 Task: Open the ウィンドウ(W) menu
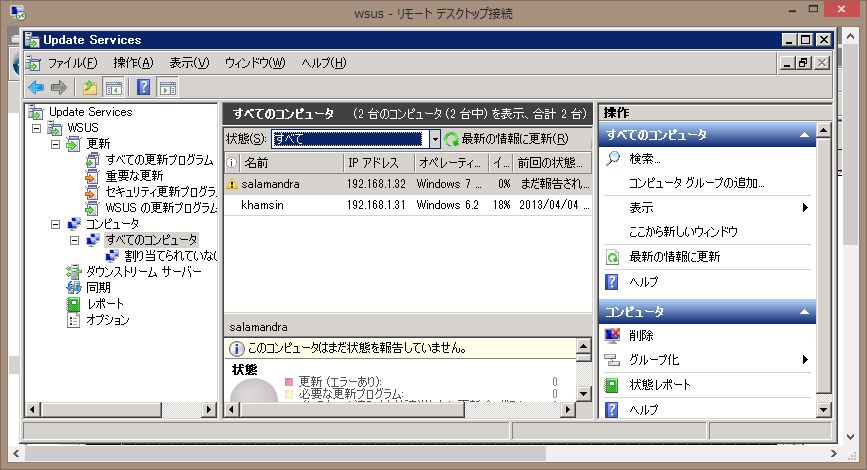(255, 63)
